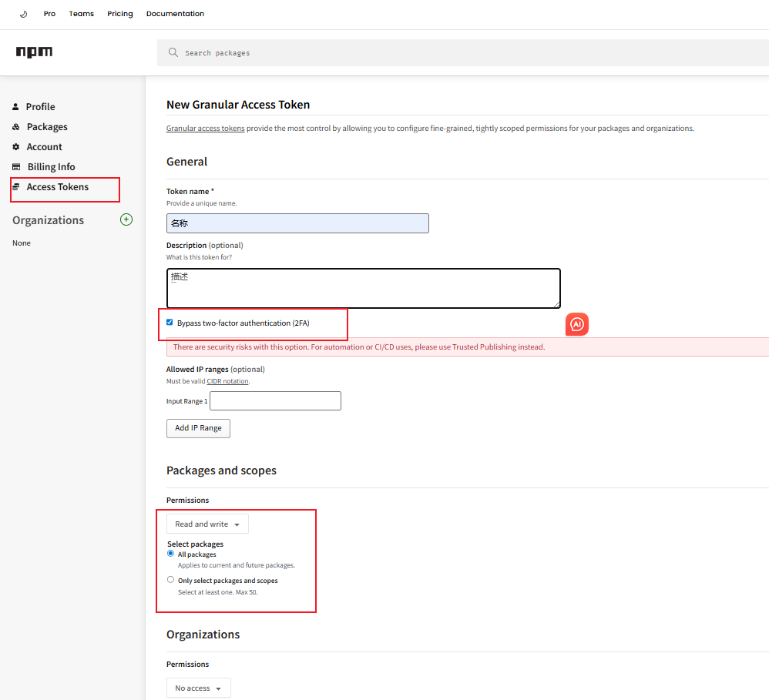Follow the Granular access tokens link
This screenshot has width=769, height=700.
[x=206, y=129]
